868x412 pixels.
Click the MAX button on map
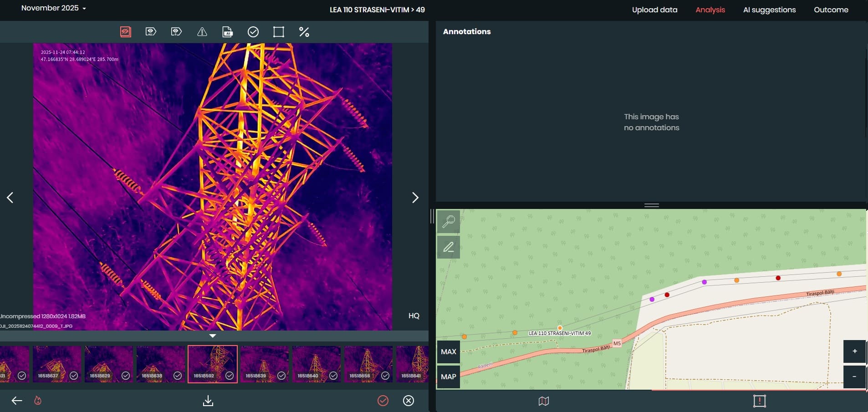tap(448, 351)
